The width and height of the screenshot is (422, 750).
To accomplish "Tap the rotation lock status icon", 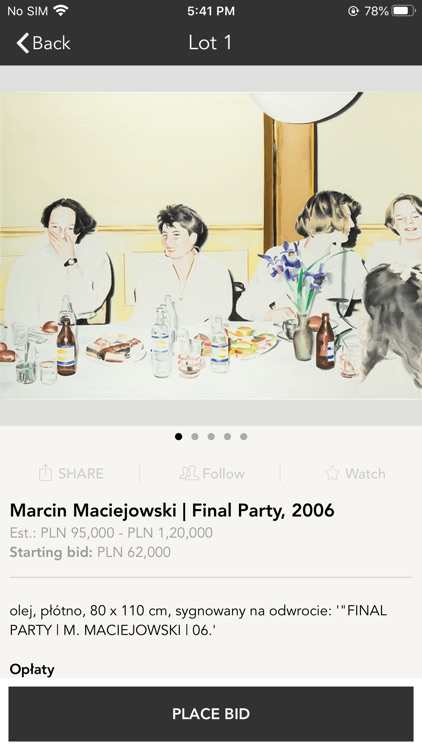I will click(353, 11).
